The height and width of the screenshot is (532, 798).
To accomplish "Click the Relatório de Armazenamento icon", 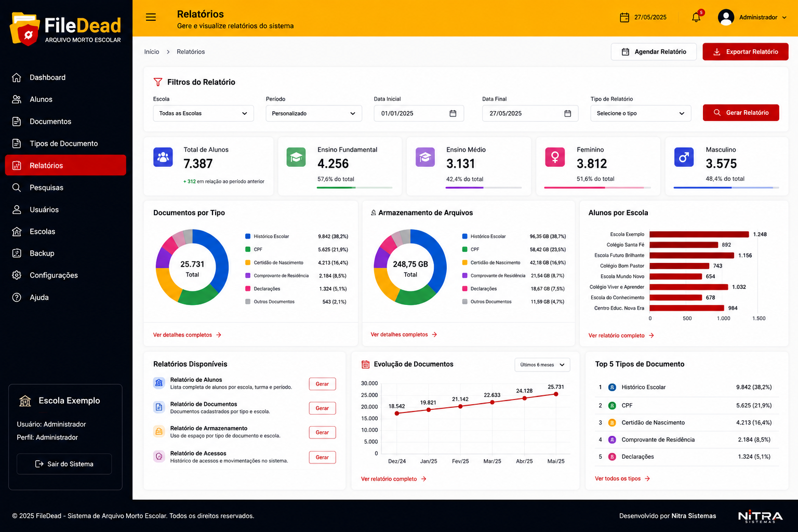I will pos(159,431).
